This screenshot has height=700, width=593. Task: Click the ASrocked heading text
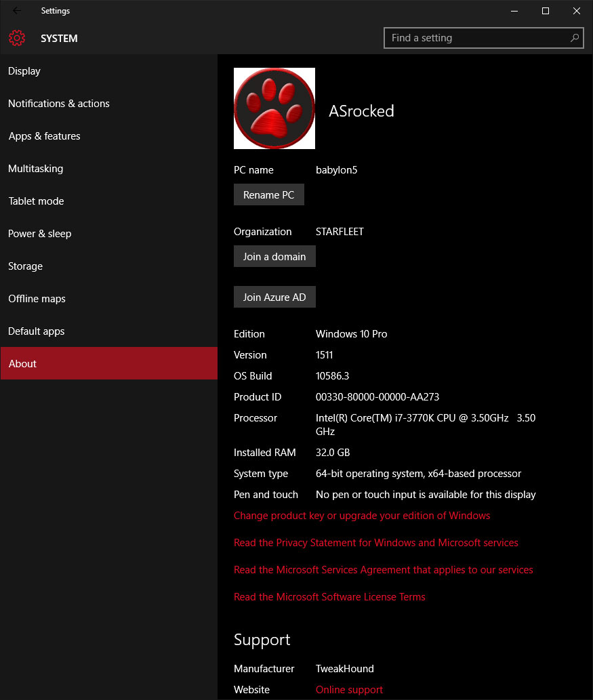coord(361,111)
